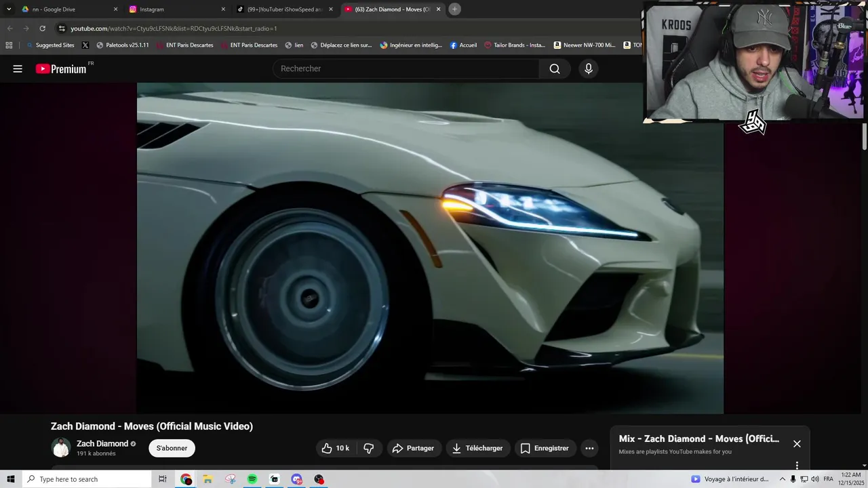This screenshot has width=868, height=488.
Task: Open the Chrome apps grid in bookmarks bar
Action: 9,45
